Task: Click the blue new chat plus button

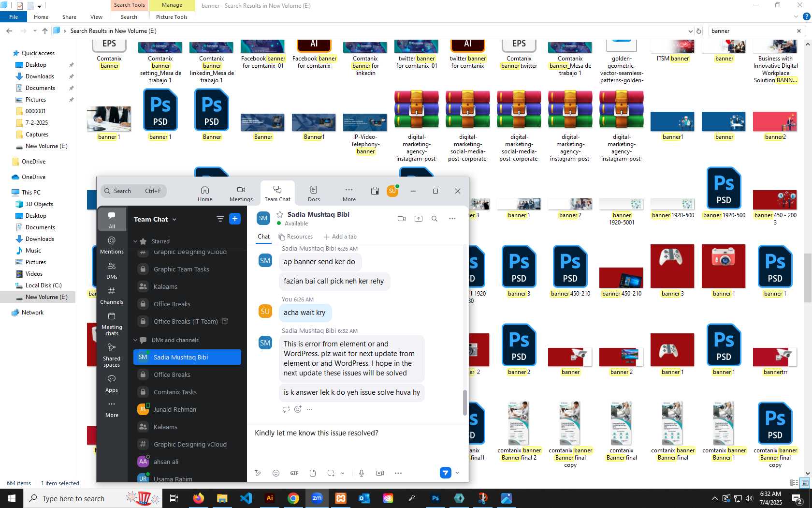Action: [x=235, y=219]
